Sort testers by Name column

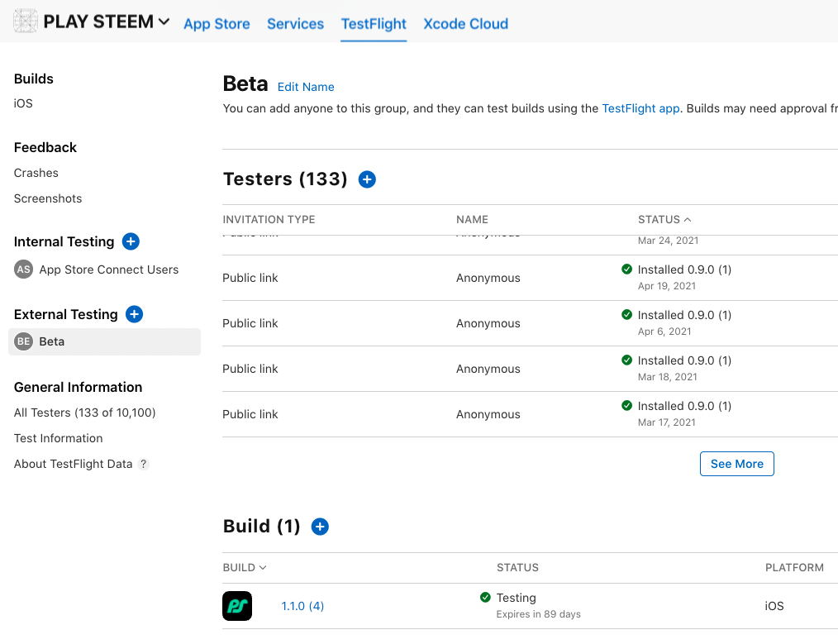pos(472,220)
